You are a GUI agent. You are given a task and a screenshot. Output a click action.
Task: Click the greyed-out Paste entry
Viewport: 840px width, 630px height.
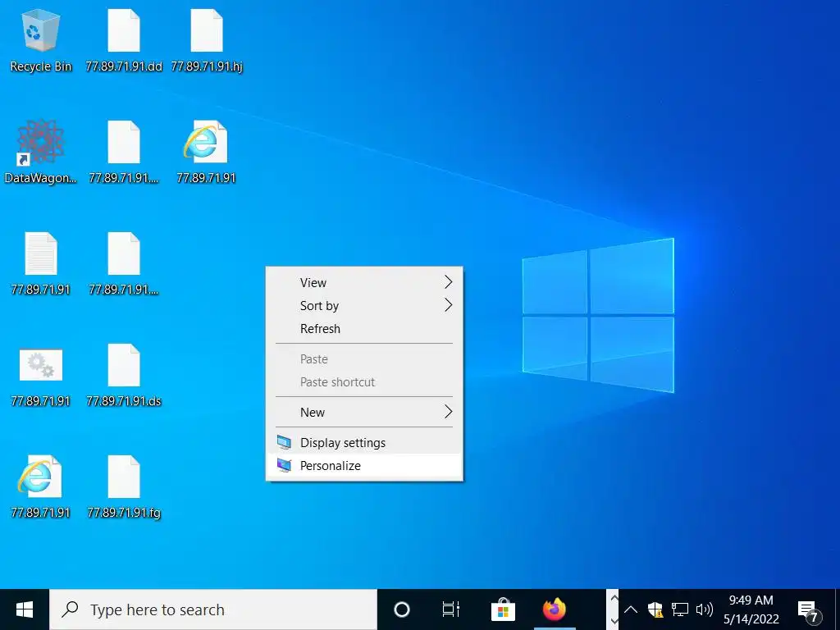[x=364, y=359]
